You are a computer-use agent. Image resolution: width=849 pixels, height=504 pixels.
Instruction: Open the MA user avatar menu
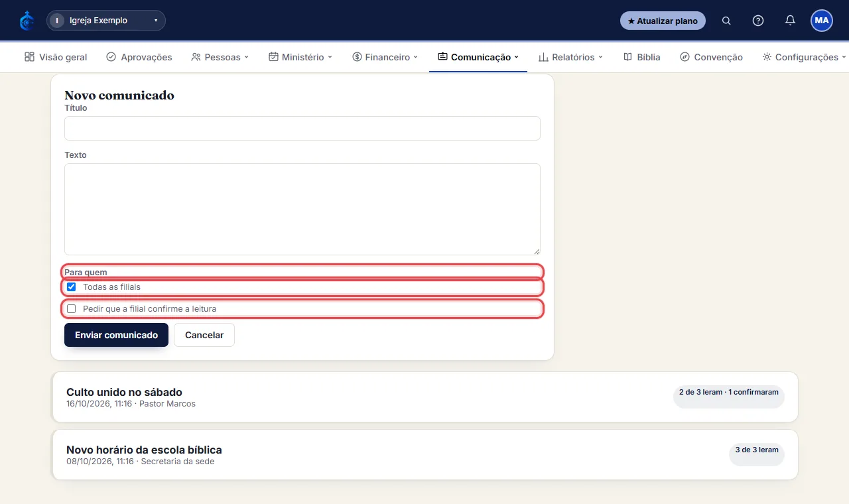coord(822,21)
